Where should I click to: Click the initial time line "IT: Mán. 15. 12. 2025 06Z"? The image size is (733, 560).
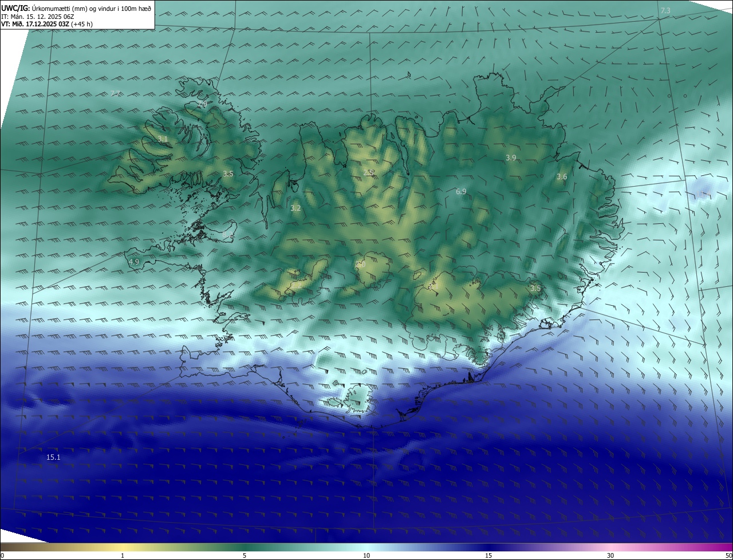37,16
